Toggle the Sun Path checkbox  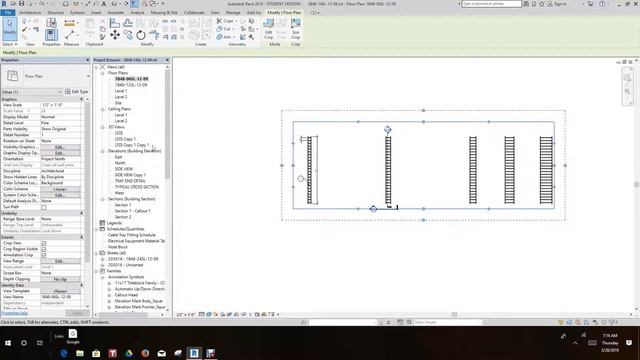click(x=44, y=207)
